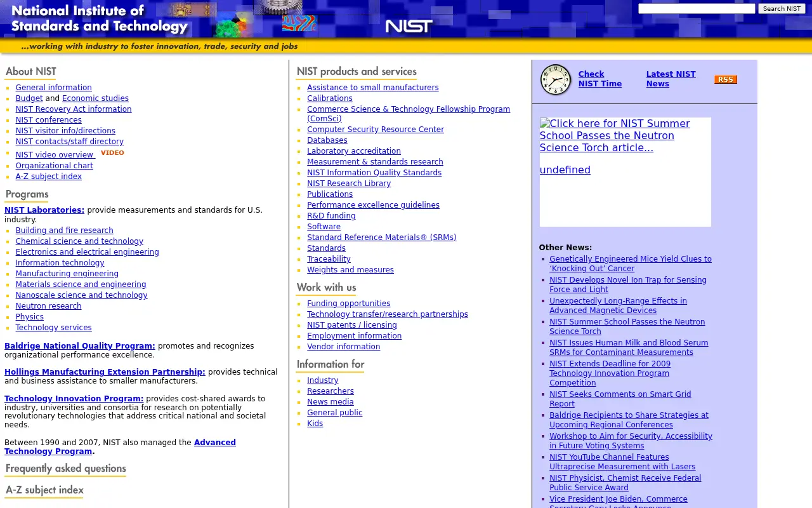Open NIST Develops Novel Ion Trap article
812x508 pixels.
[x=628, y=284]
